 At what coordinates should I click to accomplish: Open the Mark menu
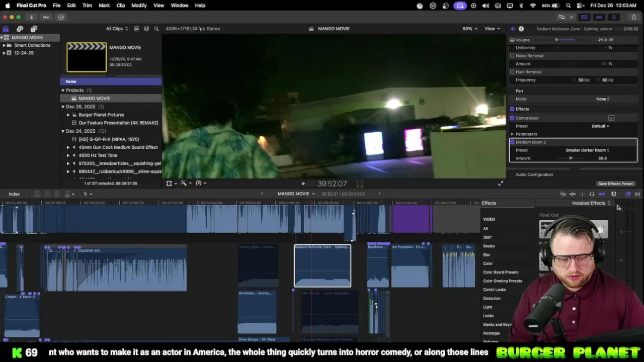[104, 6]
